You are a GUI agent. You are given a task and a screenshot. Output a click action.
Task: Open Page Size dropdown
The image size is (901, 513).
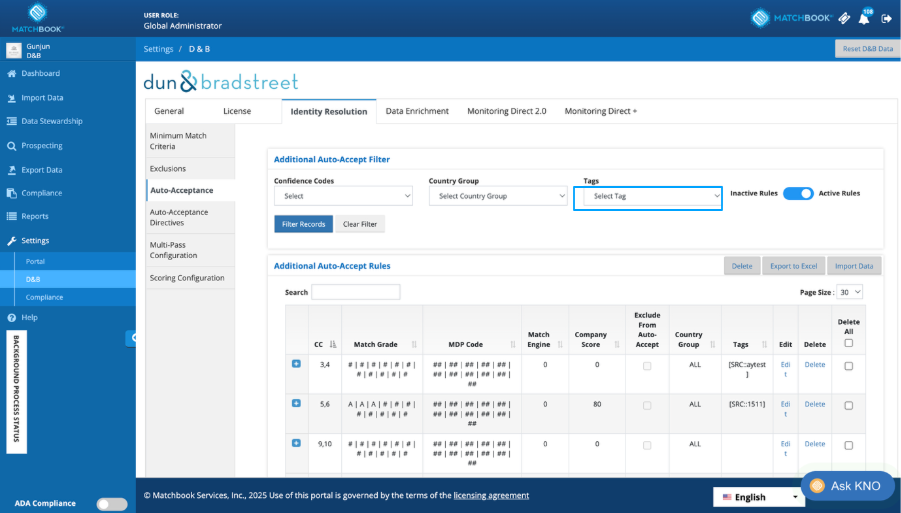[849, 292]
